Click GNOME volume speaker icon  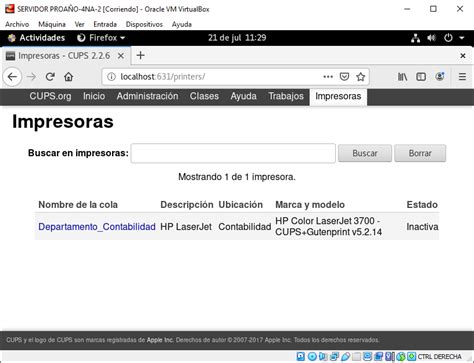(x=431, y=38)
